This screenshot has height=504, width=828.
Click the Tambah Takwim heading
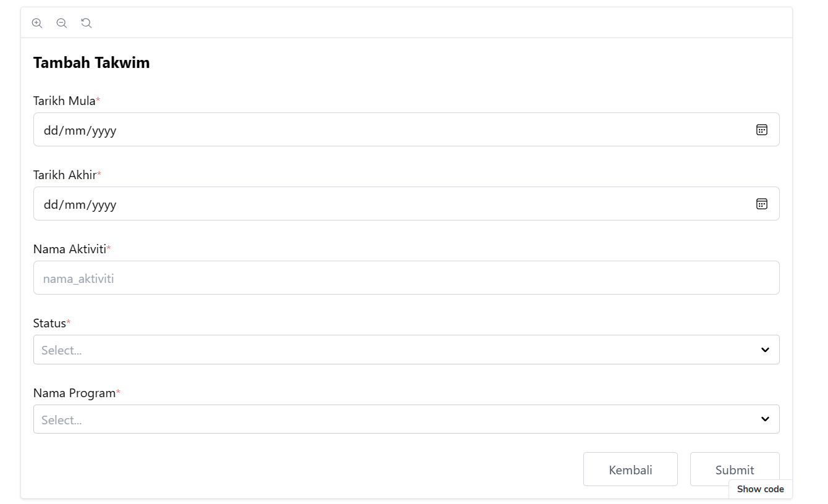pos(91,62)
